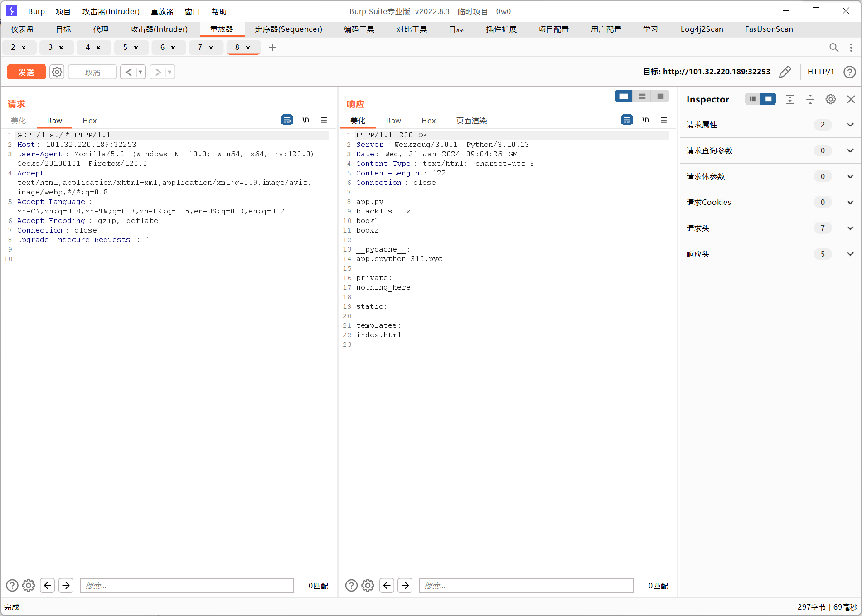The height and width of the screenshot is (616, 862).
Task: Open request search settings gear
Action: coord(29,586)
